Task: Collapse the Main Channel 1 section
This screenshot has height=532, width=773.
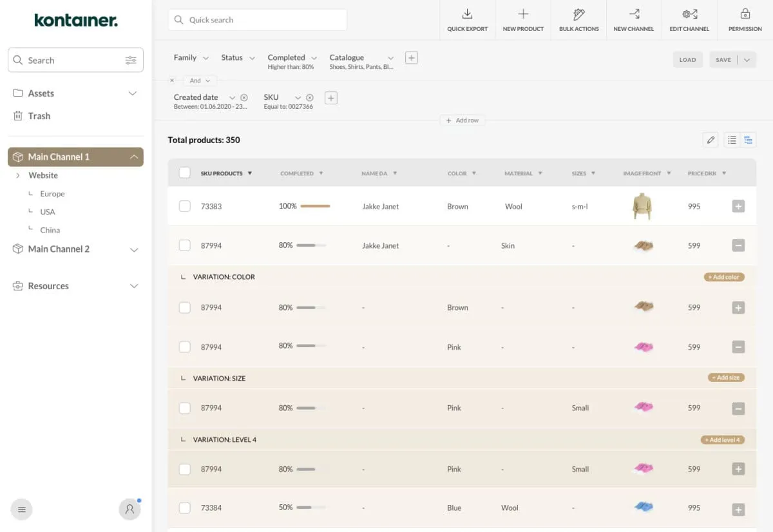Action: pyautogui.click(x=134, y=157)
